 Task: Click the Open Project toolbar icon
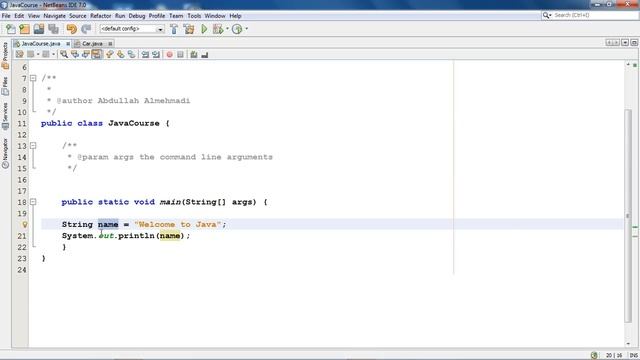click(x=39, y=29)
